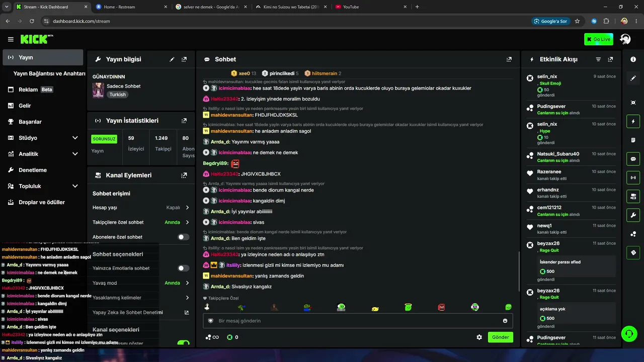The width and height of the screenshot is (644, 362).
Task: Click the lightning activity icon in right sidebar
Action: (633, 121)
